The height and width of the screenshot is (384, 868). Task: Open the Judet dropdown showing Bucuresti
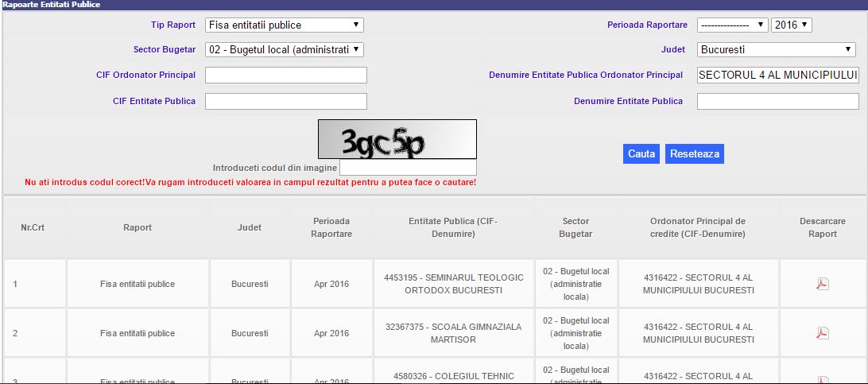point(777,49)
